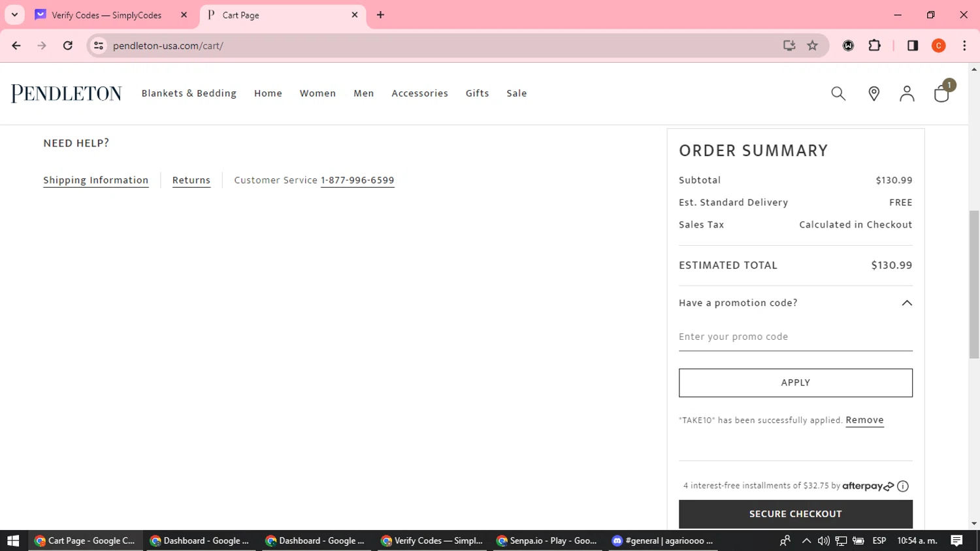Image resolution: width=980 pixels, height=551 pixels.
Task: Open the Women navigation menu
Action: pyautogui.click(x=318, y=93)
